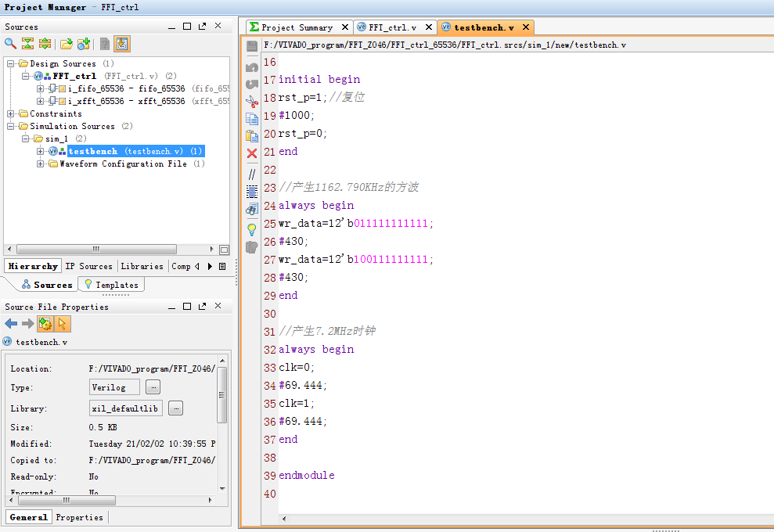Click the browse button next to Verilog type

153,387
